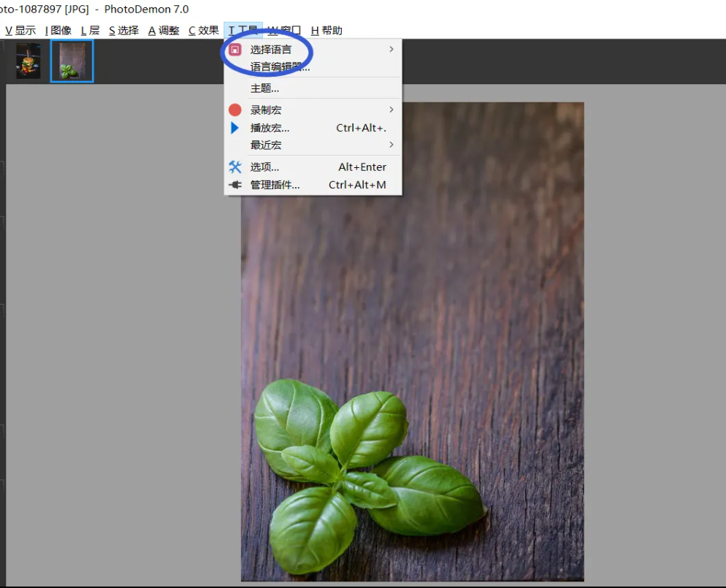Click the blue play icon for 播放宏
This screenshot has height=588, width=726.
(x=235, y=128)
